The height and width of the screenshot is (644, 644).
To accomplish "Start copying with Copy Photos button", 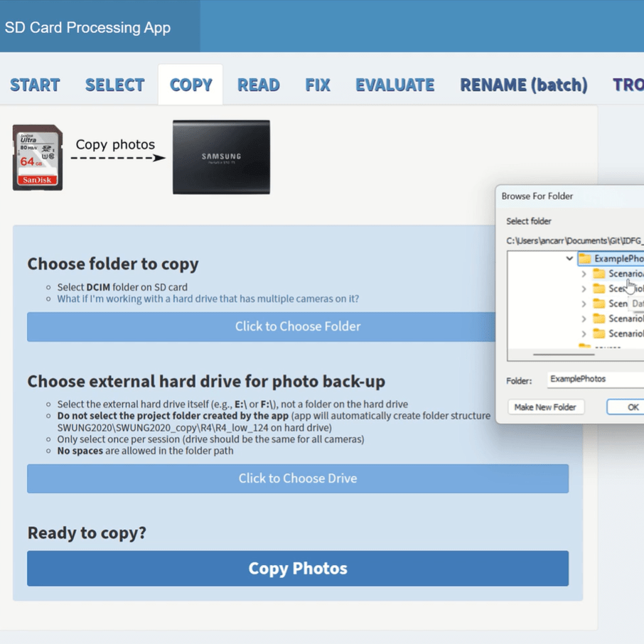I will point(298,569).
